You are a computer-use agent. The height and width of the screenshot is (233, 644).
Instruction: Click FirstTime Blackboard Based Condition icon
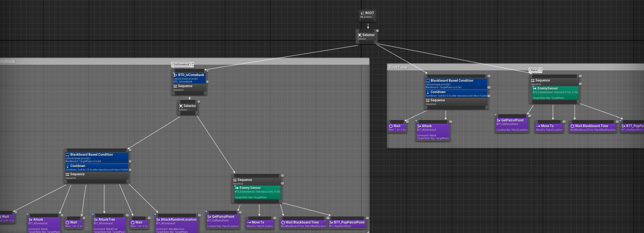428,81
